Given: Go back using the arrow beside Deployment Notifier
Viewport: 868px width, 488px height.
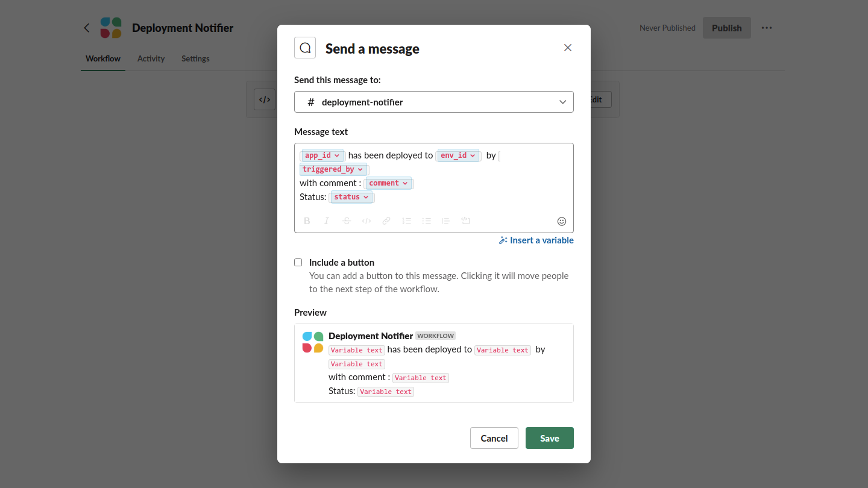Looking at the screenshot, I should [87, 28].
